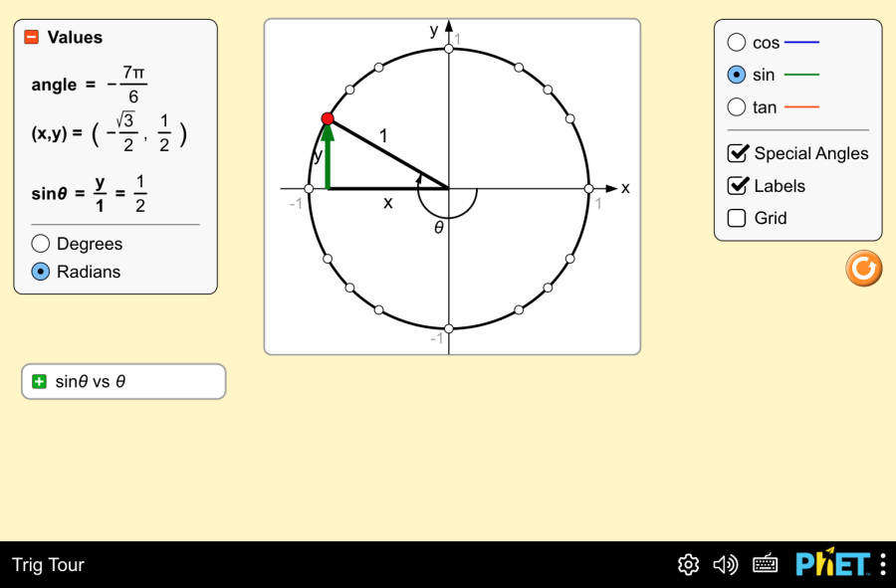Select the Radians option
This screenshot has width=896, height=588.
(41, 272)
